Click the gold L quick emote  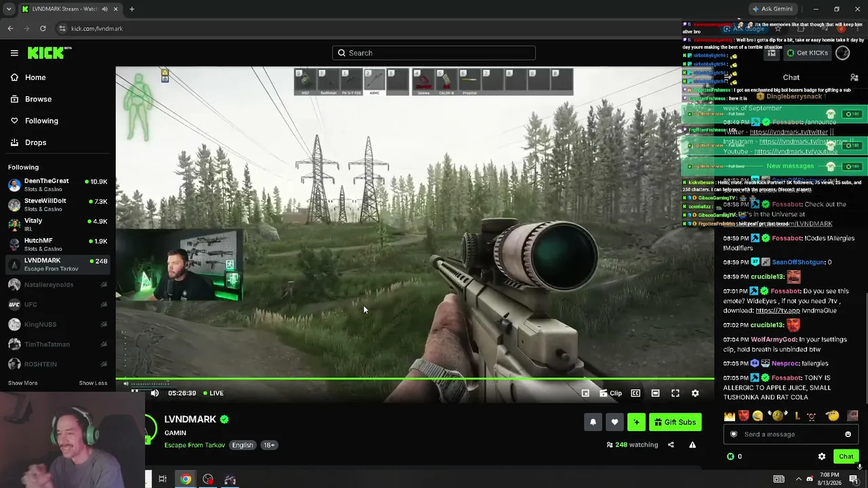[x=797, y=416]
